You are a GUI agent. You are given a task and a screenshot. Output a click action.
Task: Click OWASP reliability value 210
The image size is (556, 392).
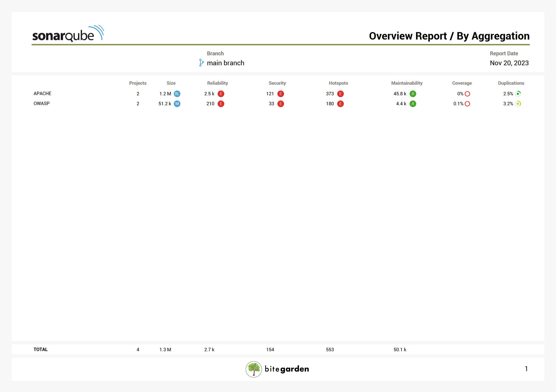[x=210, y=104]
